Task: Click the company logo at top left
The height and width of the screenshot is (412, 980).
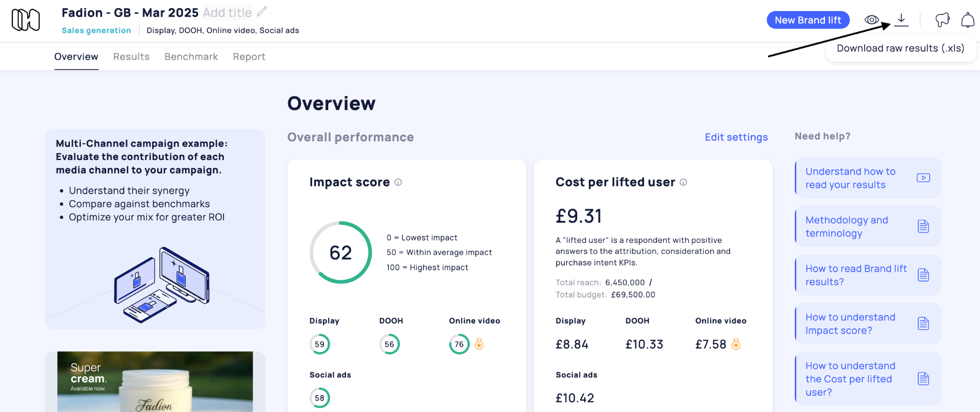Action: pyautogui.click(x=25, y=20)
